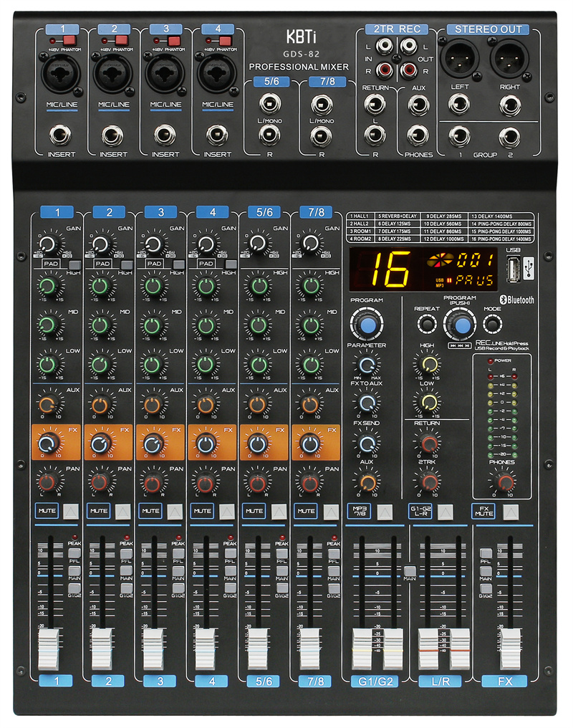This screenshot has width=573, height=728.
Task: Switch on the PAD button for channel 4
Action: tap(231, 264)
